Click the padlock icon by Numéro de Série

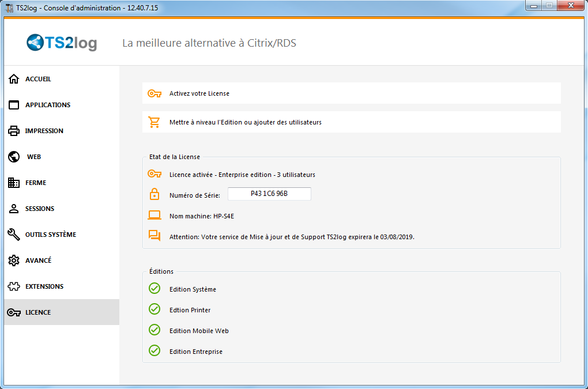coord(154,194)
